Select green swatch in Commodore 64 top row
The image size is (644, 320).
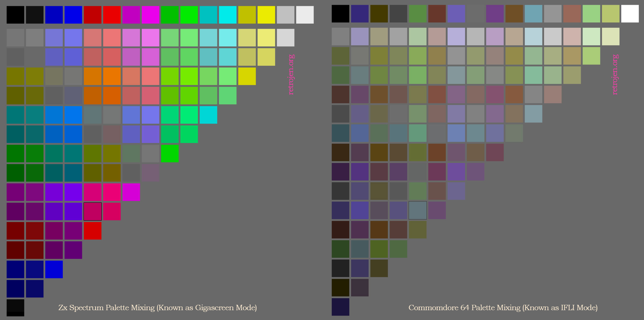(x=418, y=14)
